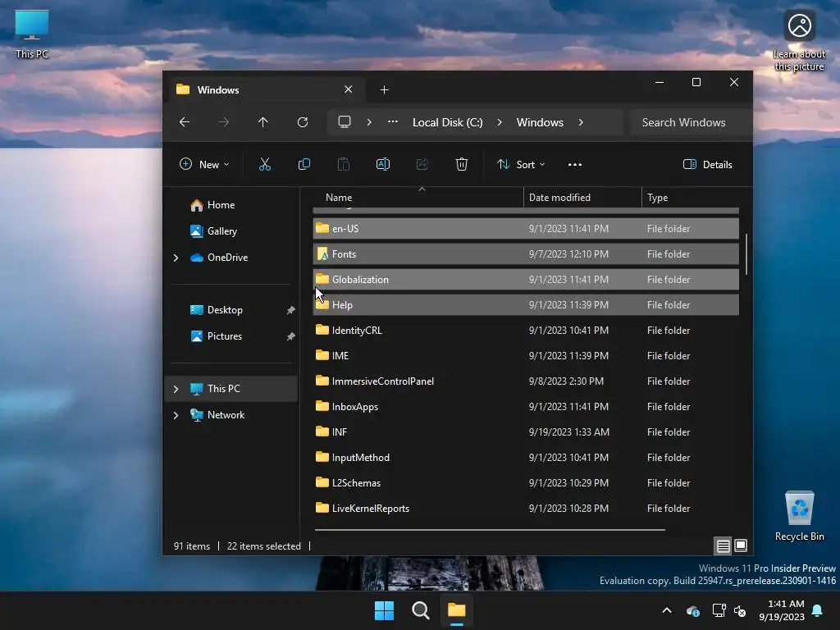This screenshot has height=630, width=840.
Task: Click the Share icon in toolbar
Action: point(422,164)
